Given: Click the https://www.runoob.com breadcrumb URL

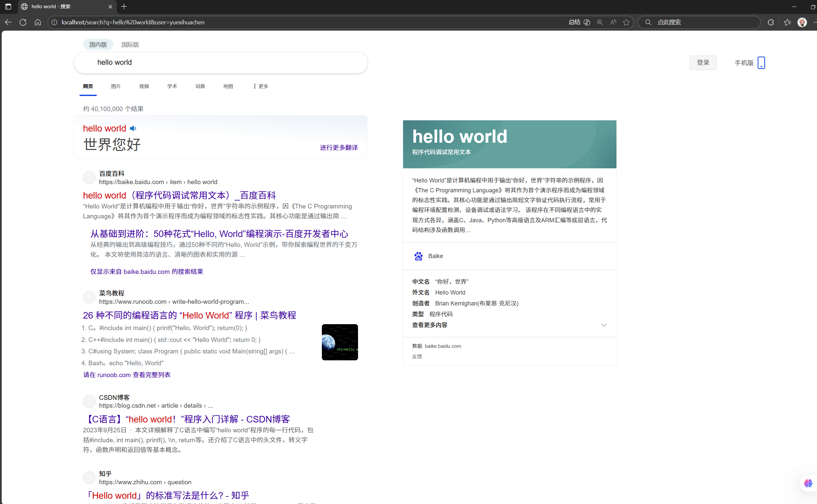Looking at the screenshot, I should [x=174, y=302].
